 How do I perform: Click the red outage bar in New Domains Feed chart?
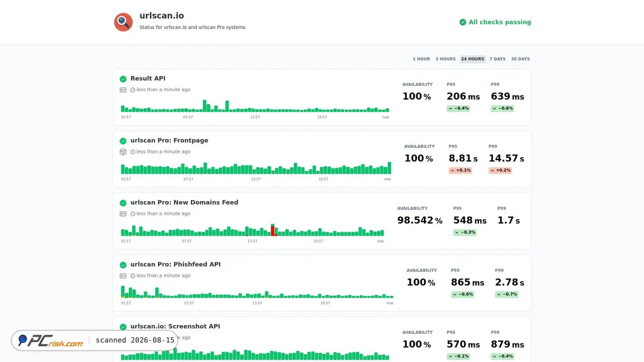[273, 230]
